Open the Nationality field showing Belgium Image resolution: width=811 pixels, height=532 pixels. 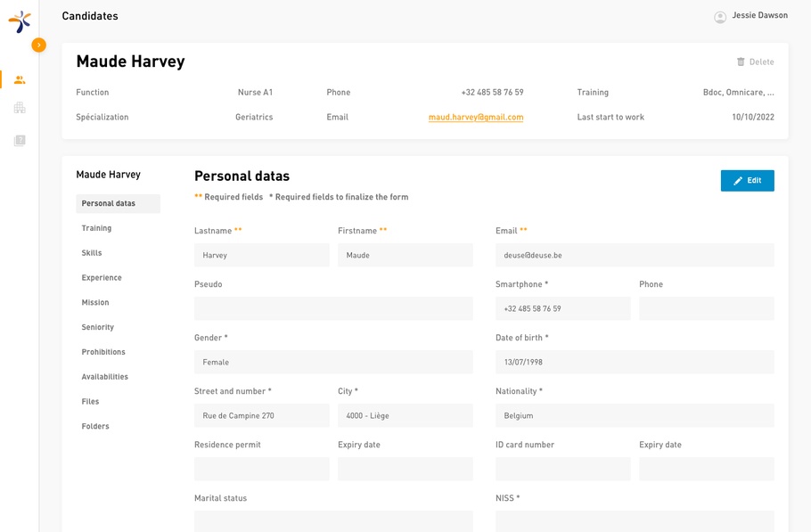(x=635, y=415)
